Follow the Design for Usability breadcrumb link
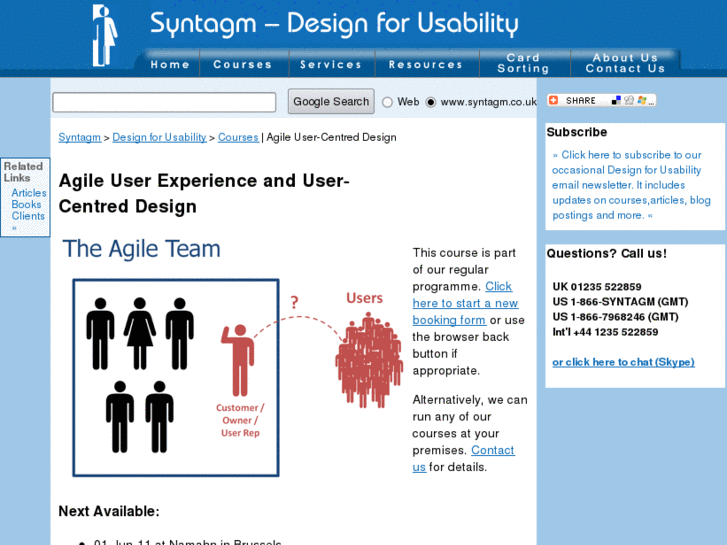 point(159,137)
